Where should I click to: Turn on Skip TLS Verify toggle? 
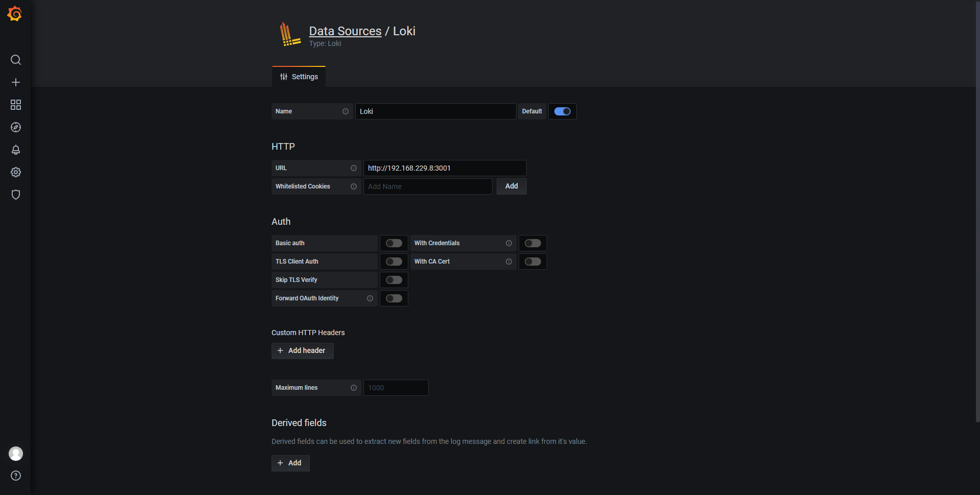[x=394, y=280]
